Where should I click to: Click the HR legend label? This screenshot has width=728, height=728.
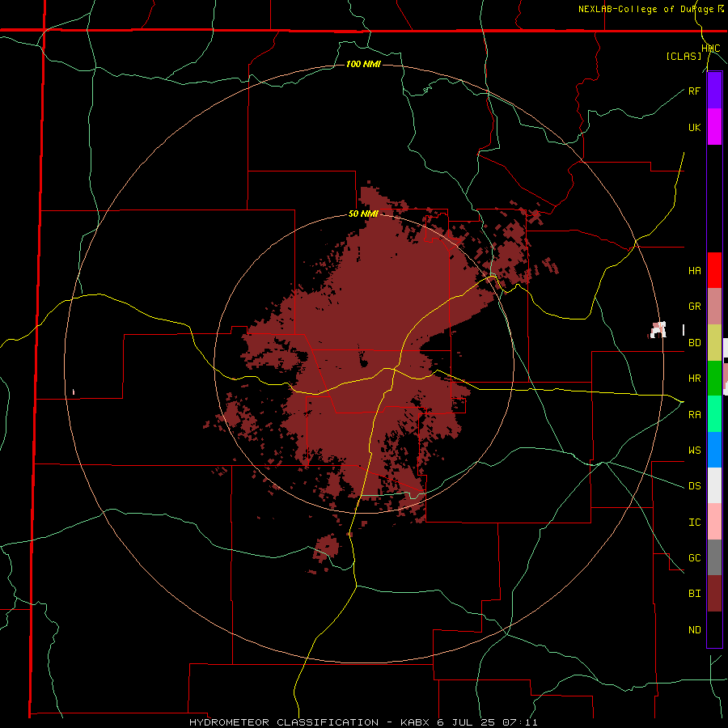(694, 379)
